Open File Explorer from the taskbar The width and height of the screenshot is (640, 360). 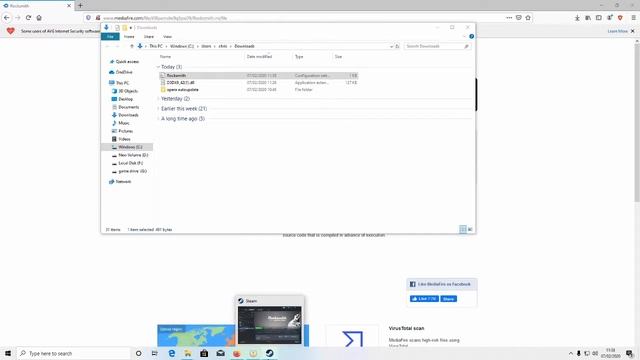point(188,353)
